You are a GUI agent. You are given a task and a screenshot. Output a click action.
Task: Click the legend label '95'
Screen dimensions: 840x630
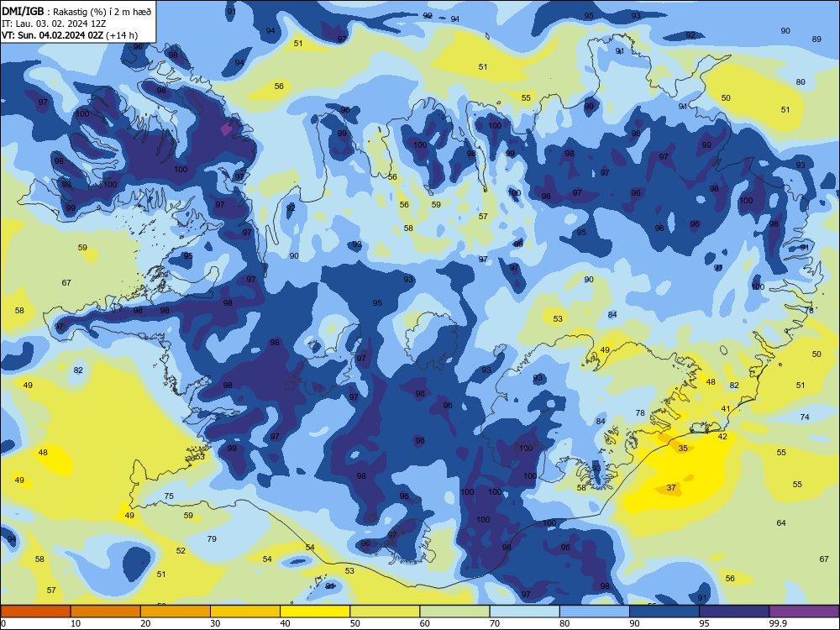coord(704,623)
